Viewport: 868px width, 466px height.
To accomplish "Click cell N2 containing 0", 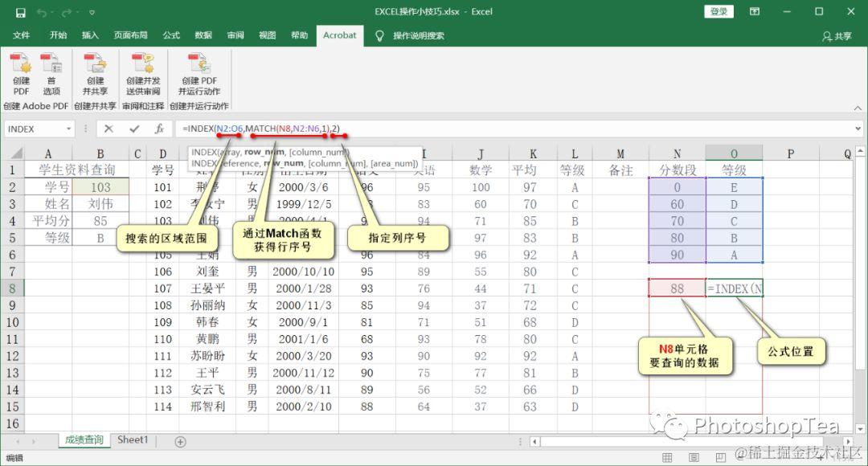I will coord(677,187).
